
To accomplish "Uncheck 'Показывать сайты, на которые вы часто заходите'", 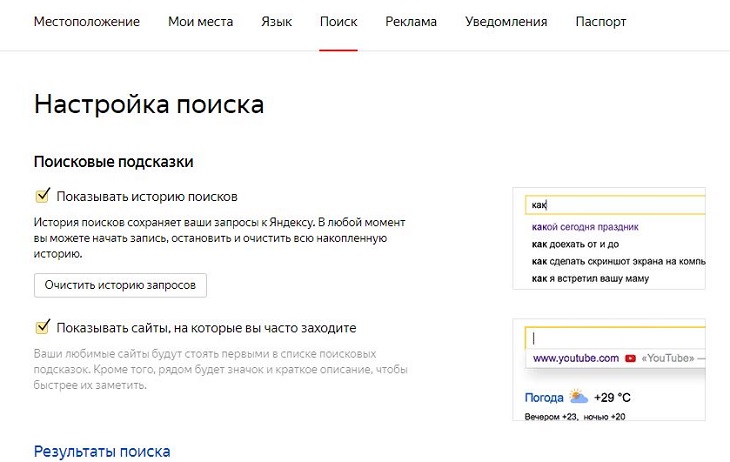I will pyautogui.click(x=42, y=327).
